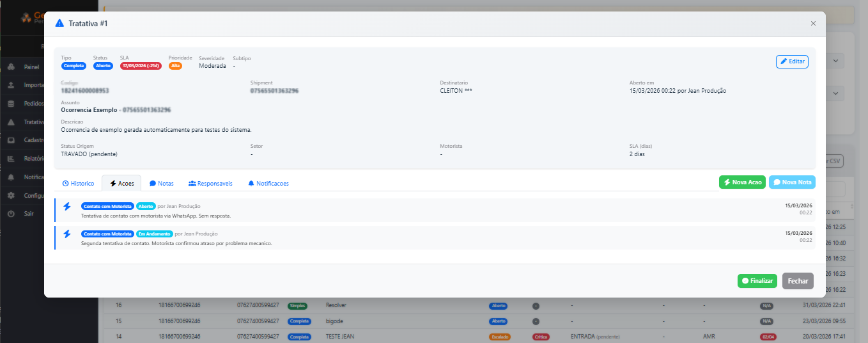The image size is (868, 343).
Task: Switch to the Notas tab
Action: pyautogui.click(x=162, y=183)
